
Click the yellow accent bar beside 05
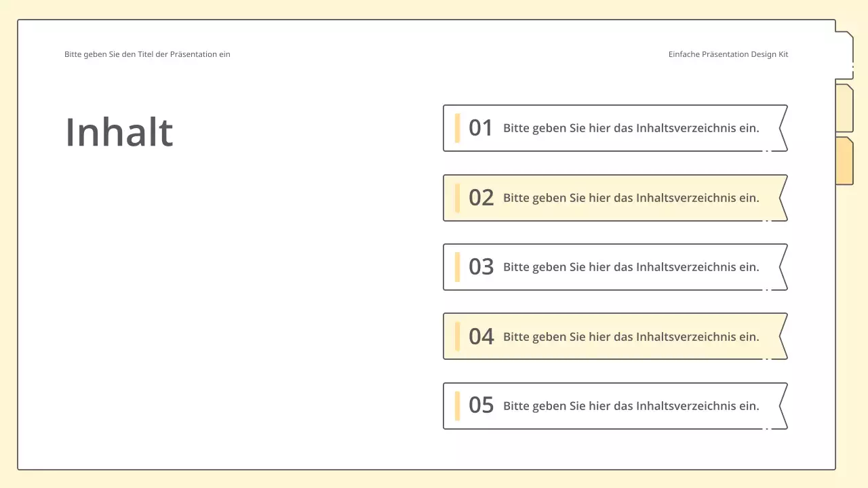[x=458, y=406]
